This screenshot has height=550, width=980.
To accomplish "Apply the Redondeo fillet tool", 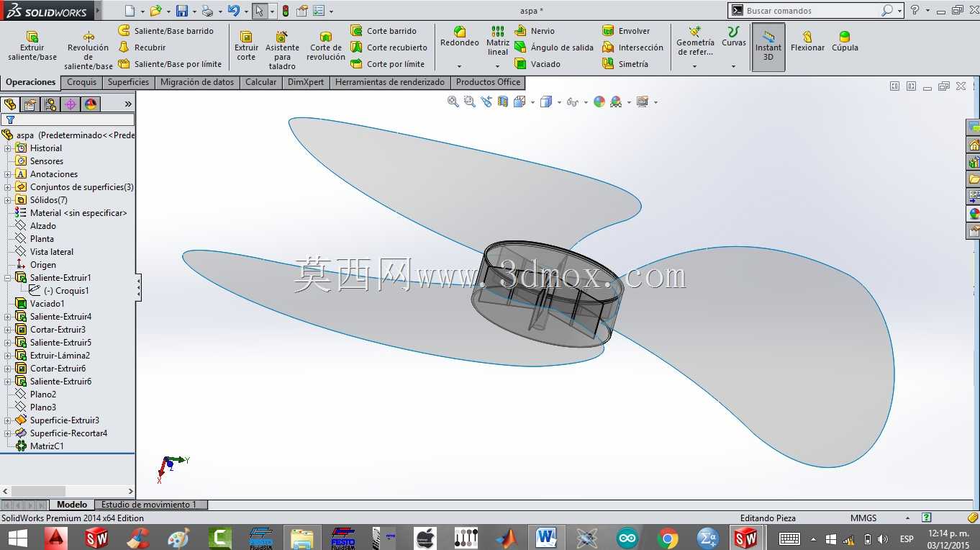I will click(460, 37).
